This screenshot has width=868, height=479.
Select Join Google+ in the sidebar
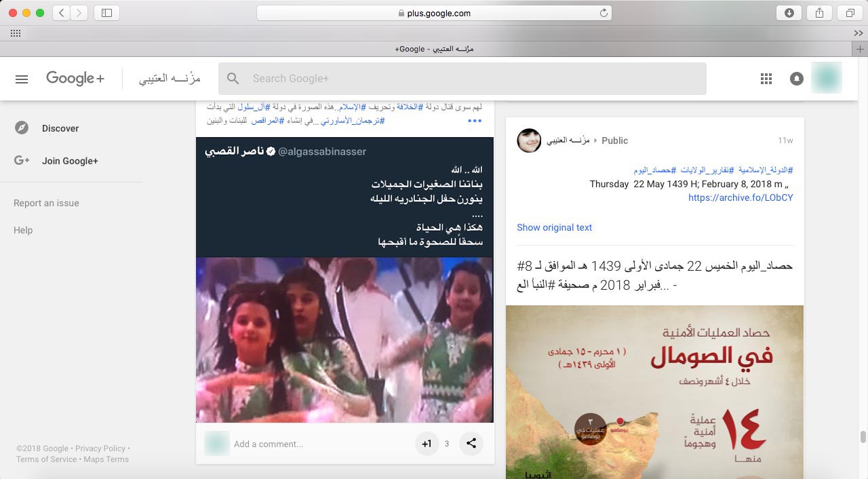click(70, 161)
